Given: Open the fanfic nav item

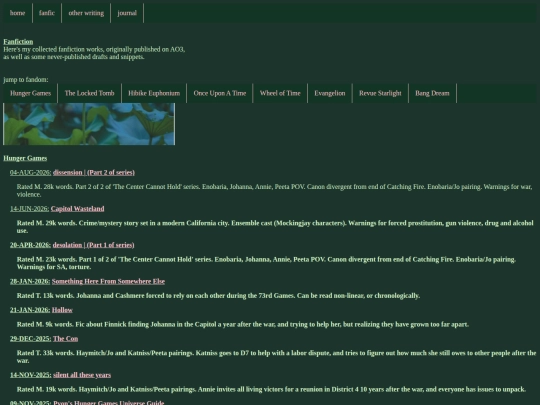Looking at the screenshot, I should coord(47,13).
